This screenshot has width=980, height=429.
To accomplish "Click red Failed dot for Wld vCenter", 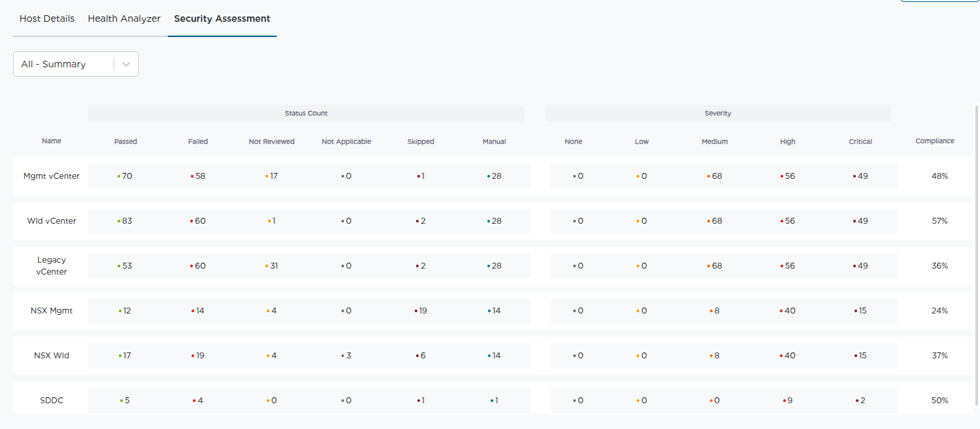I will (x=192, y=221).
